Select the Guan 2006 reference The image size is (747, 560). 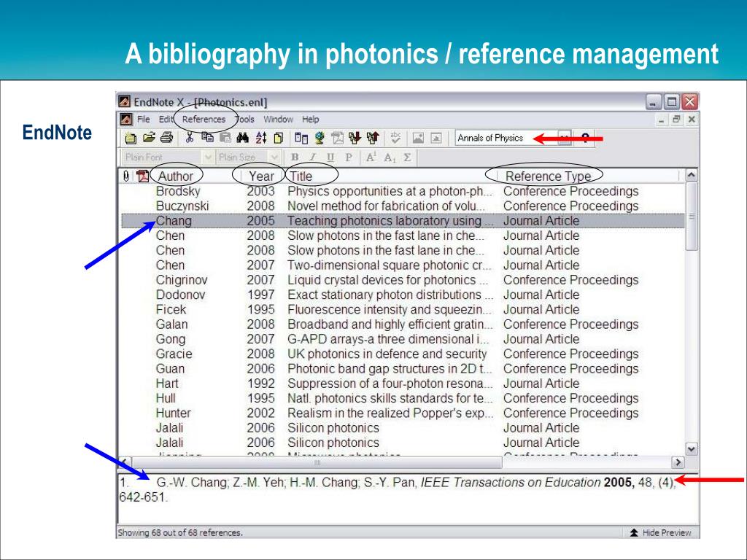[x=403, y=368]
